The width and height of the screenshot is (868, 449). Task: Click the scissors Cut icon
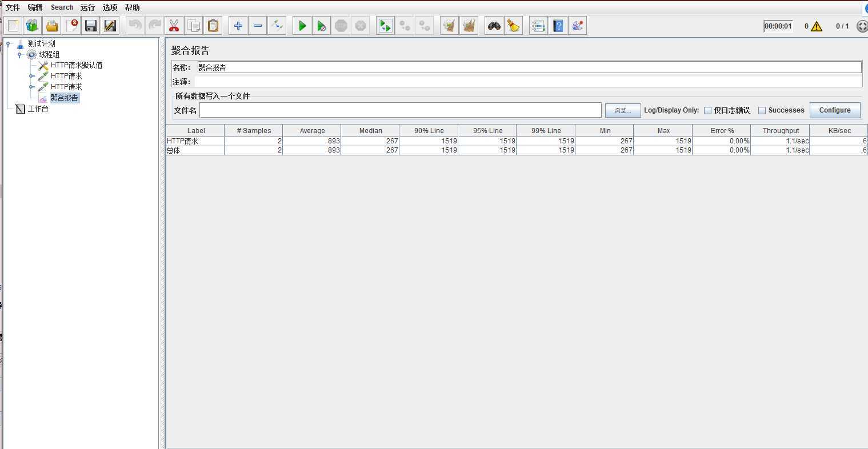click(x=174, y=26)
